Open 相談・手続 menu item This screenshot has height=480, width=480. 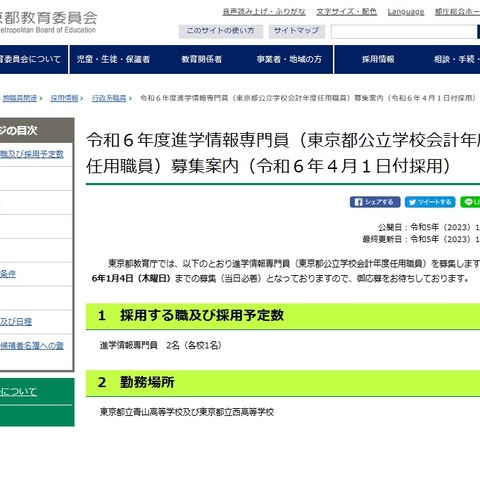click(456, 59)
